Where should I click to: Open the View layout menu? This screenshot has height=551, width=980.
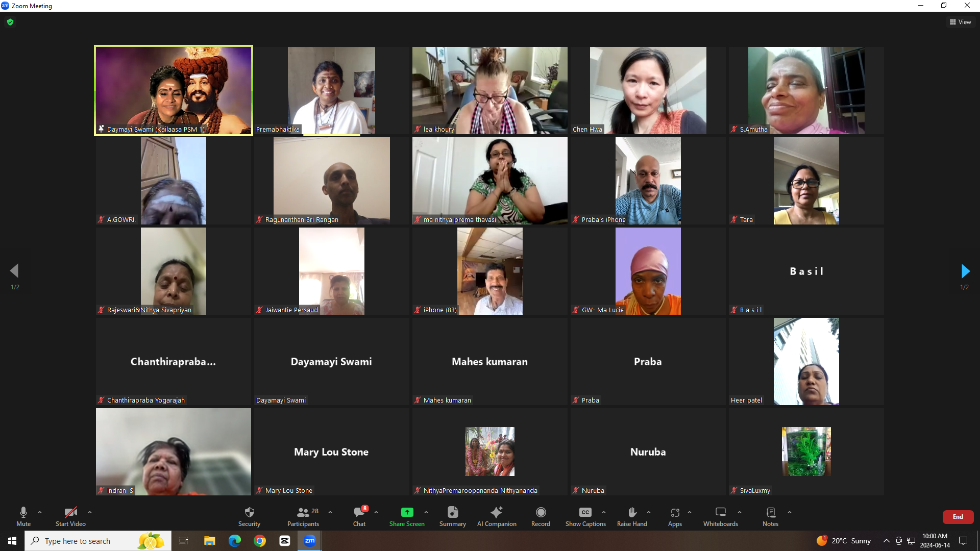click(961, 22)
